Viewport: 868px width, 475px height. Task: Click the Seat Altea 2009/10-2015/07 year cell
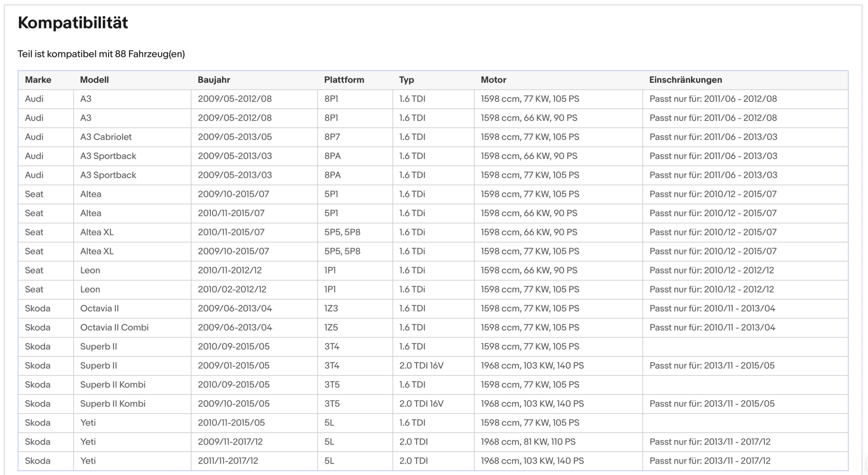[254, 194]
